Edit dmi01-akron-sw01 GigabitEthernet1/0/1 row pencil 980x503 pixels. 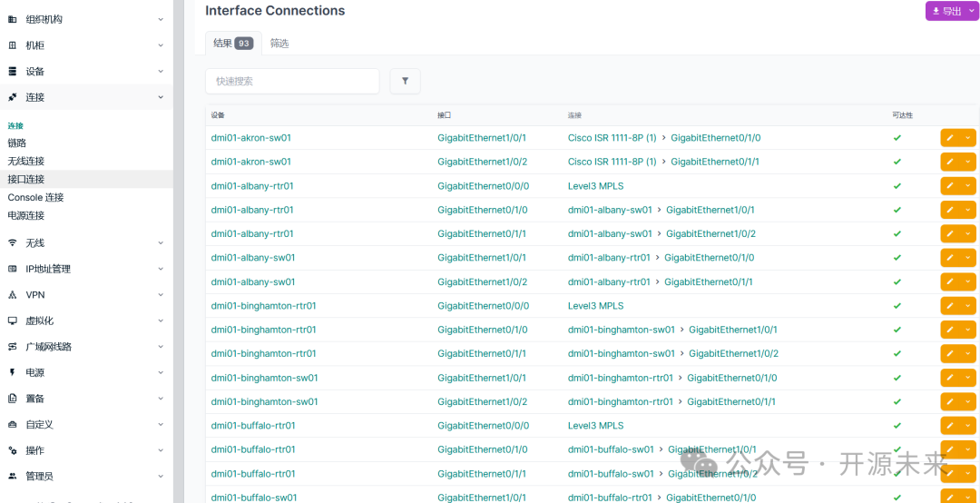tap(950, 138)
